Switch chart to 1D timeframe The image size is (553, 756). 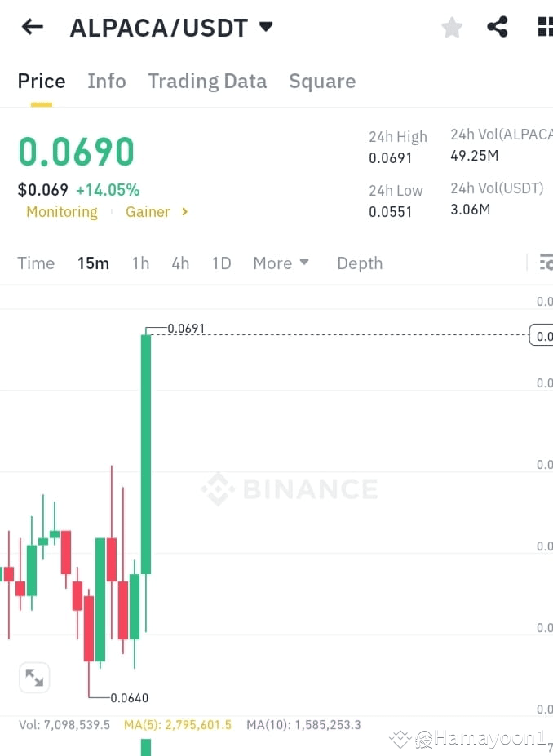(221, 263)
